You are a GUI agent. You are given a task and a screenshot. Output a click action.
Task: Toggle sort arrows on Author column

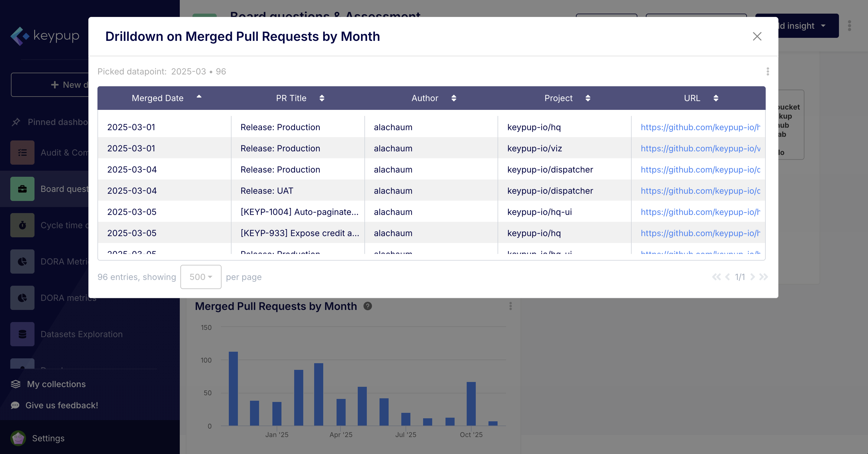[454, 98]
